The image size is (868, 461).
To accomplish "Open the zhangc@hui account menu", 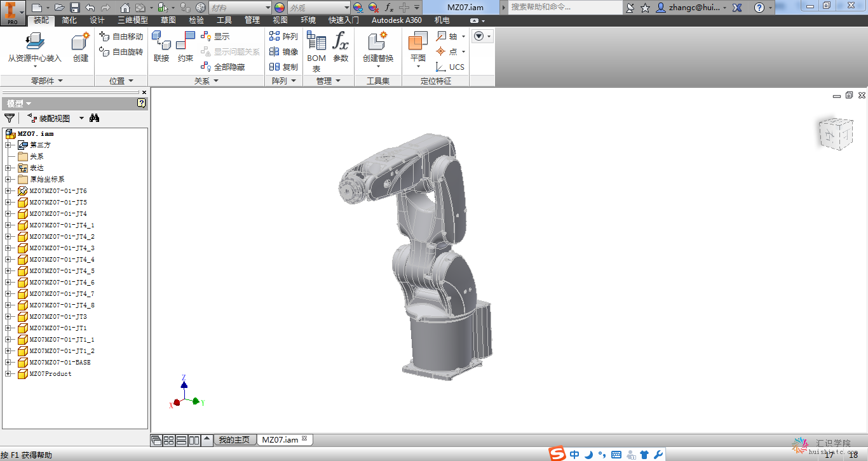I will pos(691,8).
